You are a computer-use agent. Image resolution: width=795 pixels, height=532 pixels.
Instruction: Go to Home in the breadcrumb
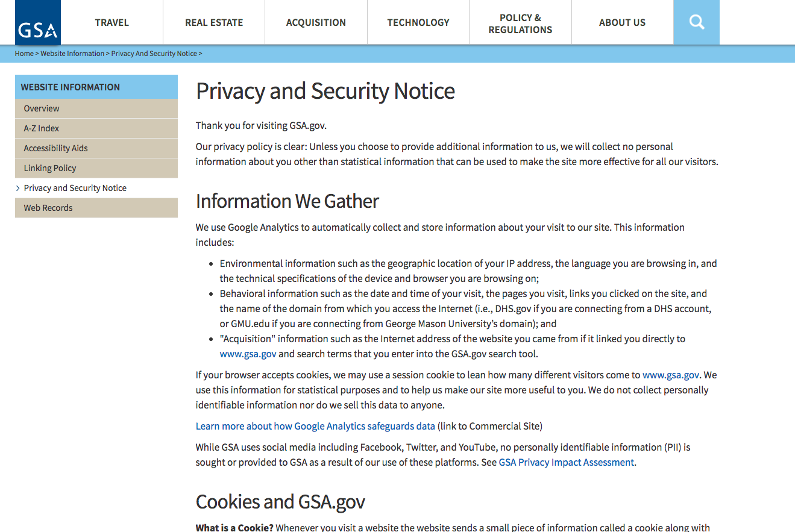coord(24,54)
